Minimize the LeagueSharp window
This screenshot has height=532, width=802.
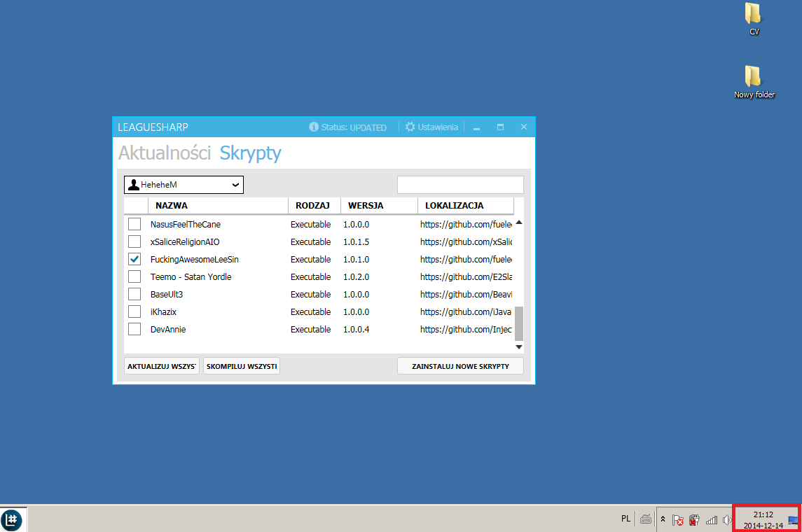(477, 127)
